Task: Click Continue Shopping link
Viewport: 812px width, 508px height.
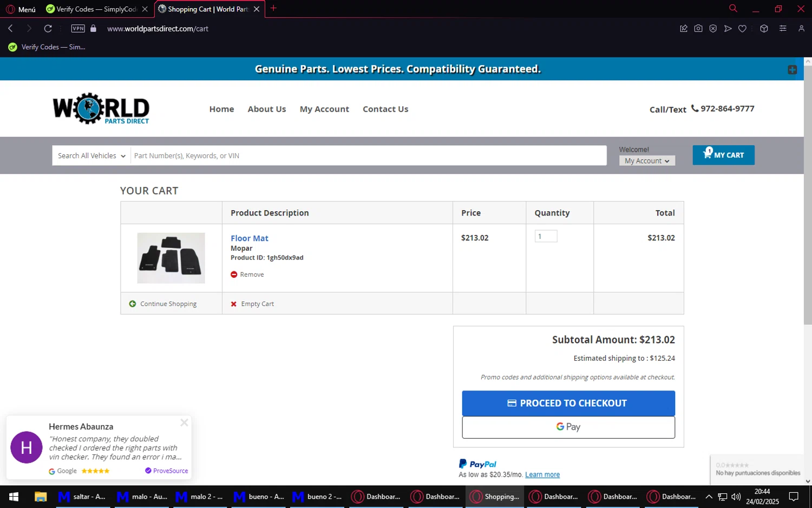Action: tap(163, 304)
